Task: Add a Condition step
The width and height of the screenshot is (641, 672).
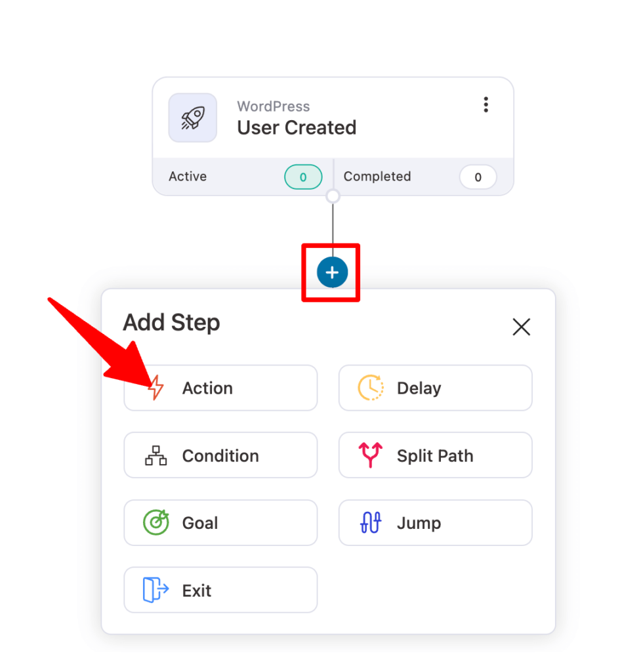Action: [x=220, y=455]
